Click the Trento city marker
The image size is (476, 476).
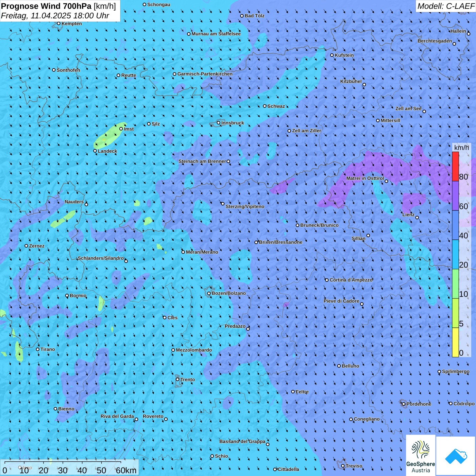pyautogui.click(x=177, y=379)
